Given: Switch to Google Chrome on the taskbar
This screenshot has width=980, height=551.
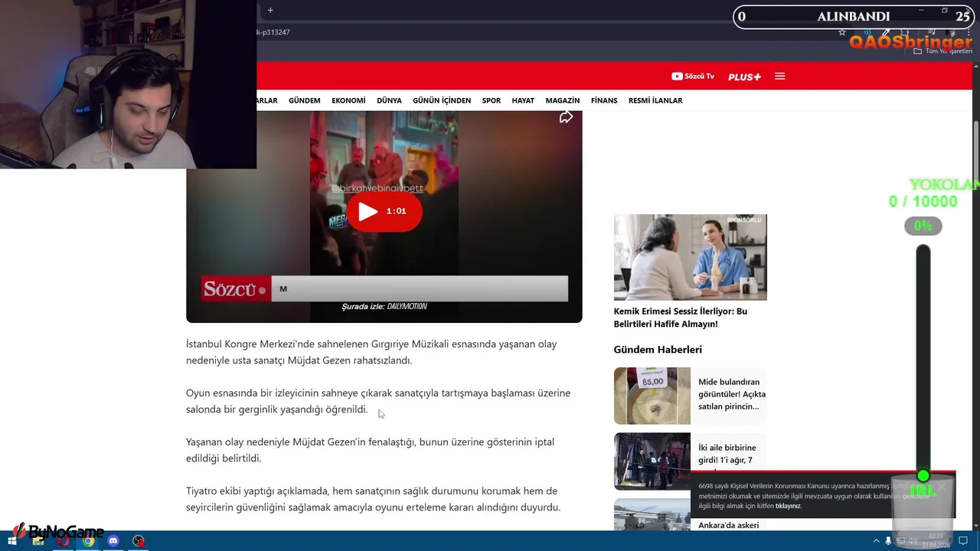Looking at the screenshot, I should click(89, 541).
